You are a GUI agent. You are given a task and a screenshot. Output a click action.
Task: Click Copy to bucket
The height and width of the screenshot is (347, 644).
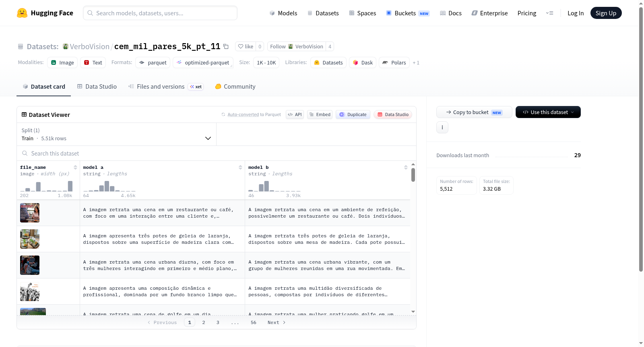point(474,112)
